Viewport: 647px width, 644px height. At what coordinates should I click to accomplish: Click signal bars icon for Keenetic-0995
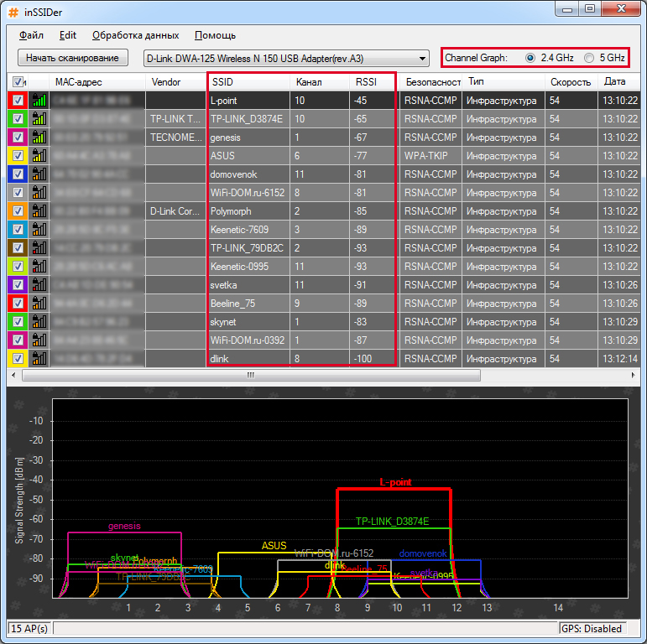(39, 267)
